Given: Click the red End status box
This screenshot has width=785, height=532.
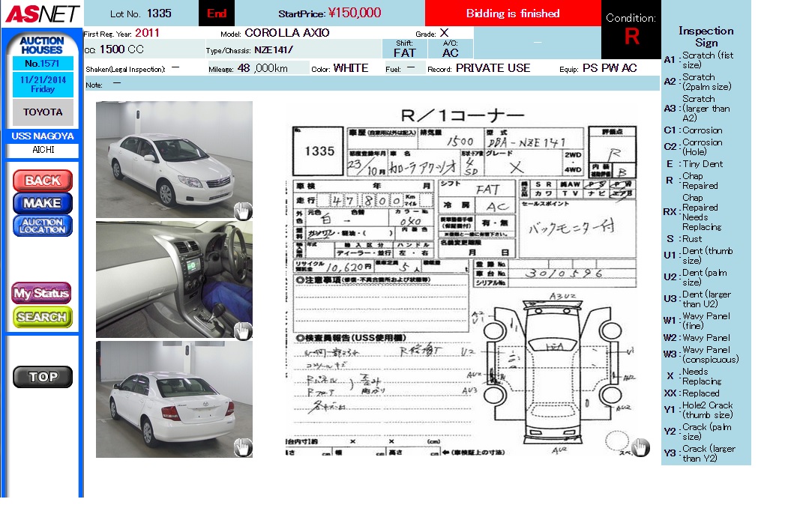Looking at the screenshot, I should [217, 13].
